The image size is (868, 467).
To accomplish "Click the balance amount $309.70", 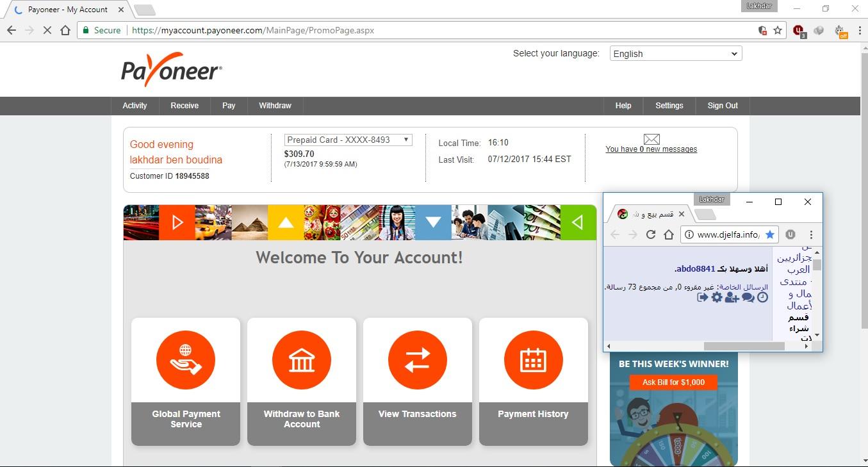I will coord(299,154).
